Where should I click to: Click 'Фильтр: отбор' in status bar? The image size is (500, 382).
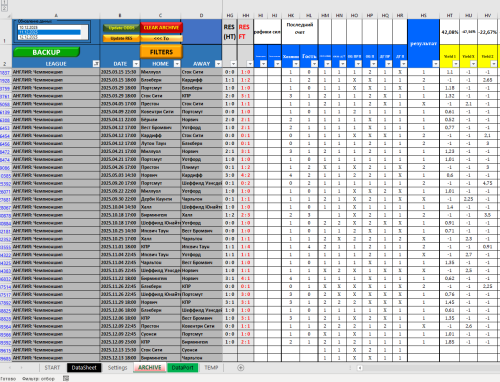(x=38, y=379)
